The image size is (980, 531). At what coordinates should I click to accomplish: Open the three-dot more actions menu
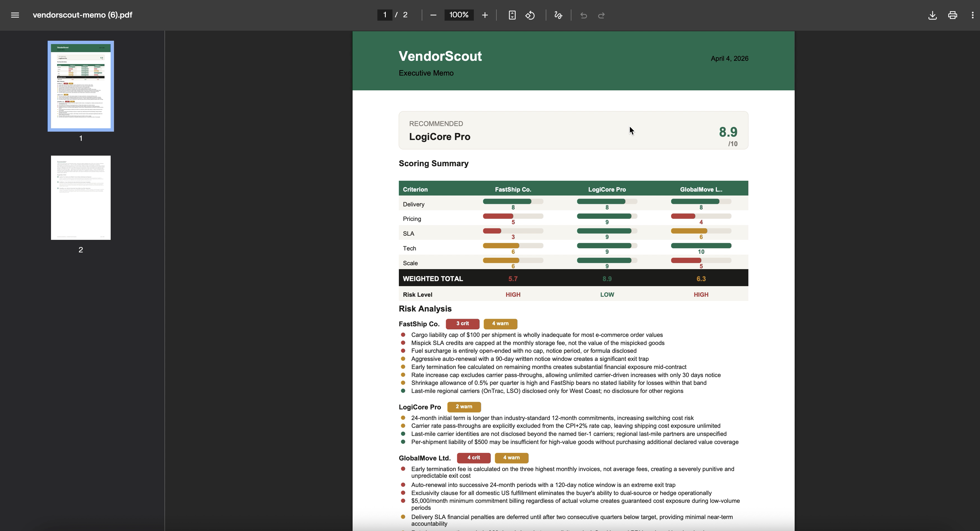(x=972, y=15)
